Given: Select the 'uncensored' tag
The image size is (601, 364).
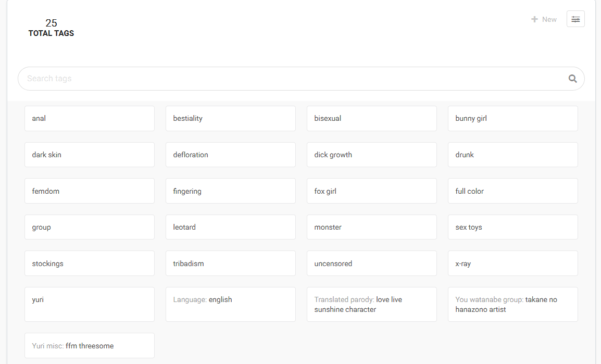Looking at the screenshot, I should pos(371,263).
